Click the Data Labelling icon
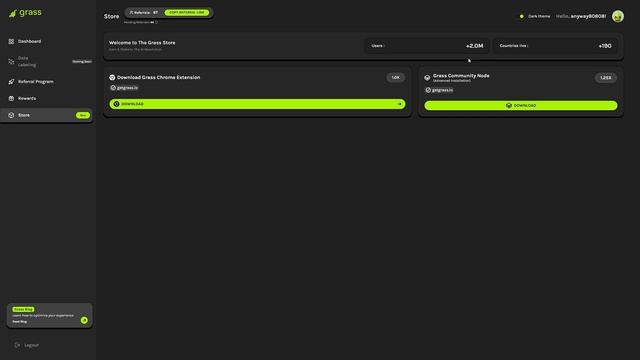The height and width of the screenshot is (360, 640). pos(11,62)
